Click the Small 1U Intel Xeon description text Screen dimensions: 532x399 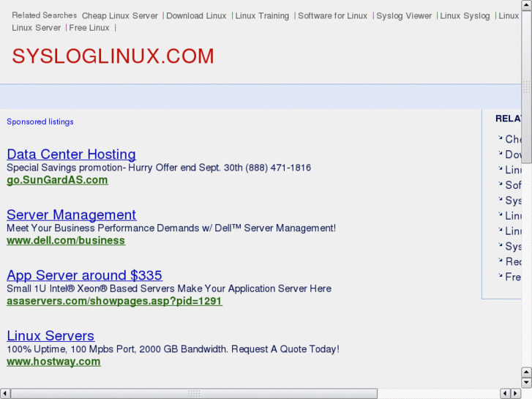click(169, 288)
